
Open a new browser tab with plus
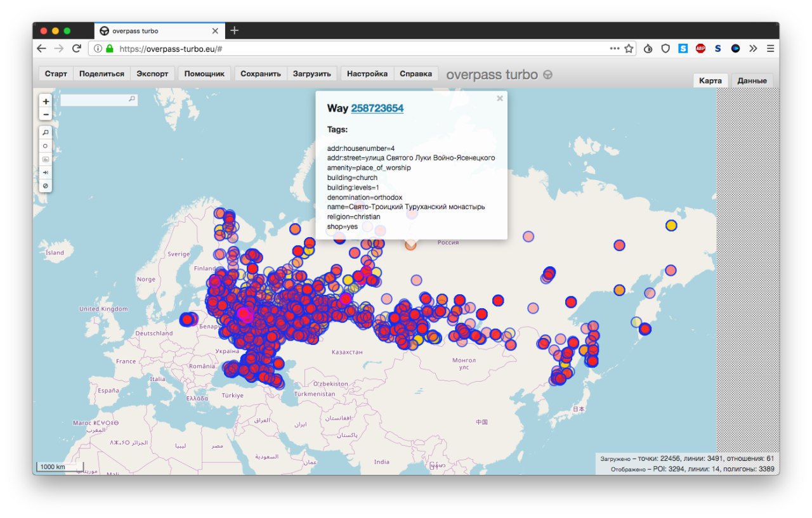(234, 30)
